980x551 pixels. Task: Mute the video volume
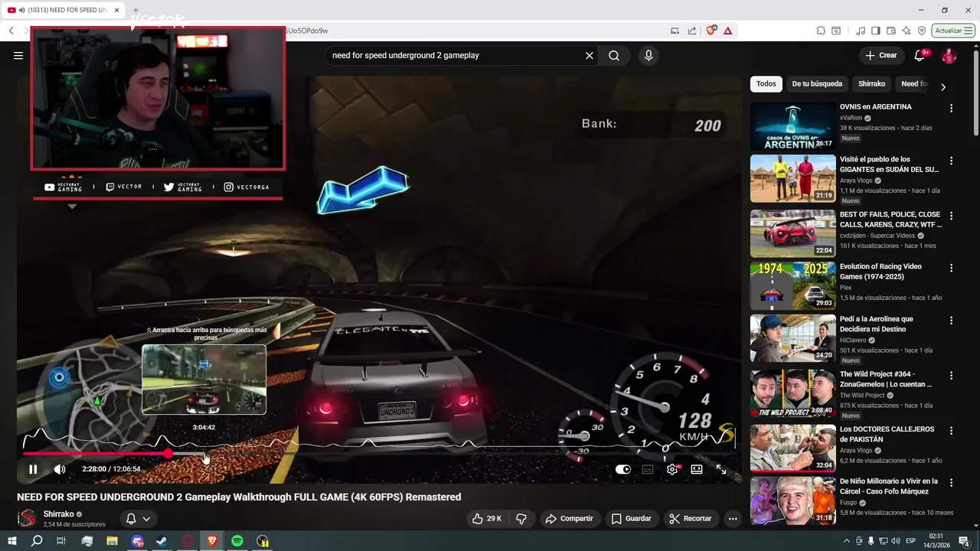tap(60, 469)
